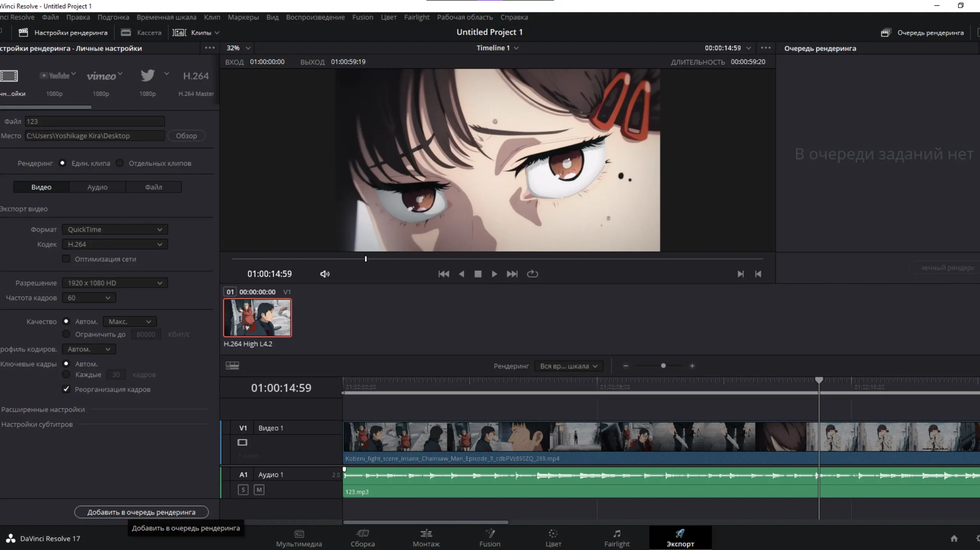The image size is (980, 550).
Task: Toggle the Video 1 track clip icon
Action: coord(242,442)
